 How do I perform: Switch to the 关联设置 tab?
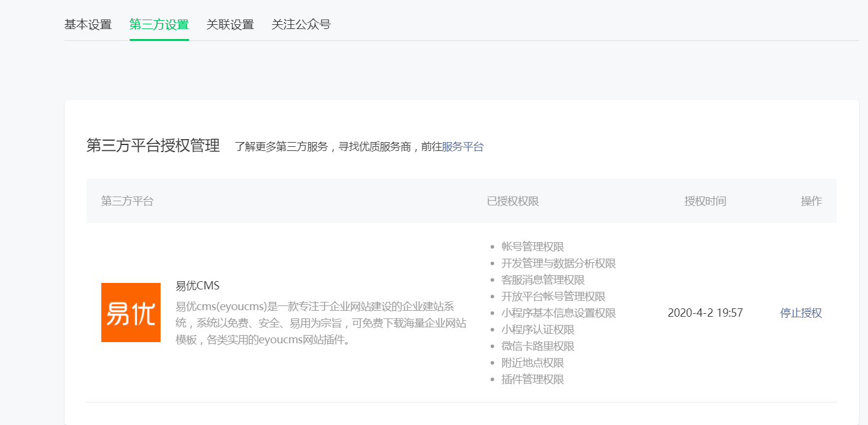click(230, 25)
